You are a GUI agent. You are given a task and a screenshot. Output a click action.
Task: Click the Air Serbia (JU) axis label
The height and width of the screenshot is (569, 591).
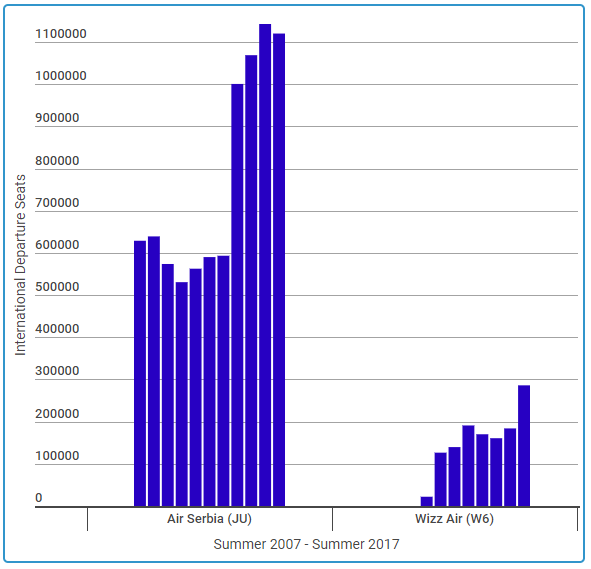pos(209,519)
